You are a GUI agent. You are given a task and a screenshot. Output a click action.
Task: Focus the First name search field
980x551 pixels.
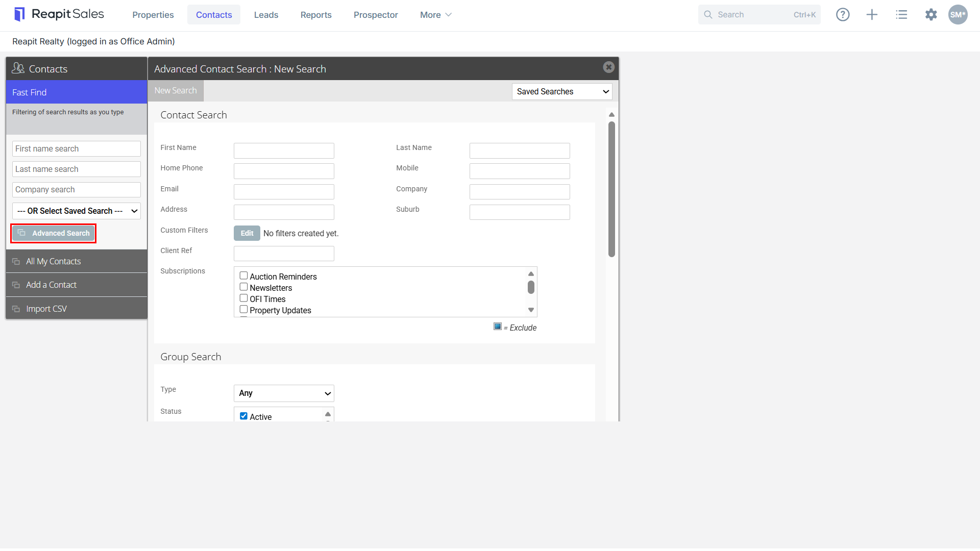tap(77, 149)
